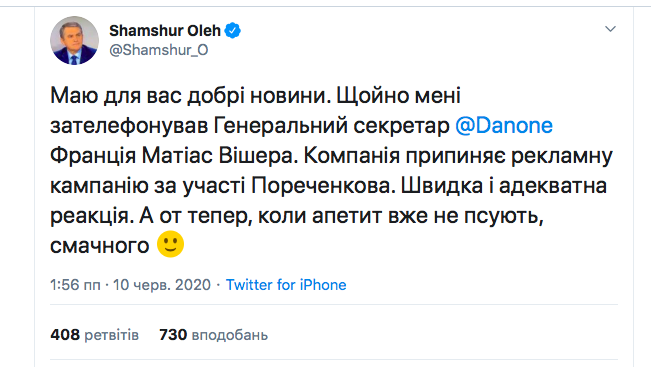
Task: Click the words Генеральний секретар in the tweet
Action: tap(332, 125)
